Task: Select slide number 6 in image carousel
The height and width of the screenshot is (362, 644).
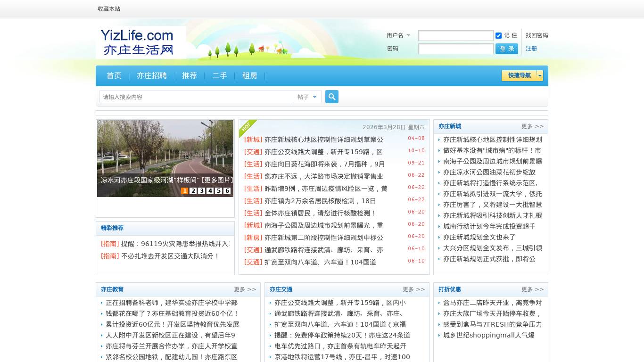Action: 227,191
